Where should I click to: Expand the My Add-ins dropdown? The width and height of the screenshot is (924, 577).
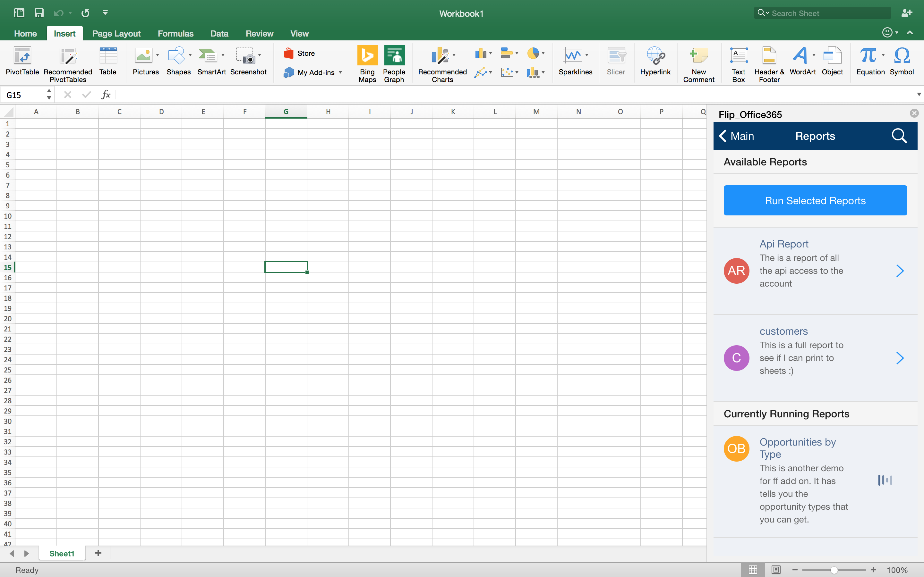tap(340, 72)
